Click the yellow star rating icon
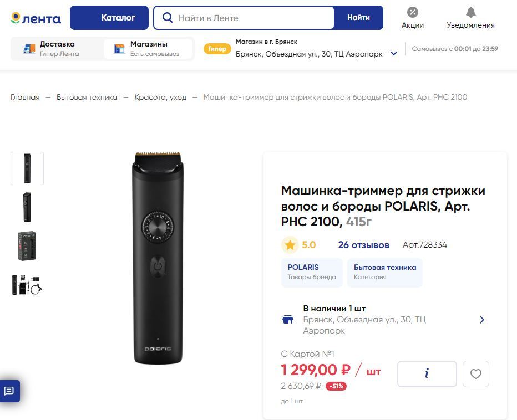This screenshot has height=420, width=517. 290,245
